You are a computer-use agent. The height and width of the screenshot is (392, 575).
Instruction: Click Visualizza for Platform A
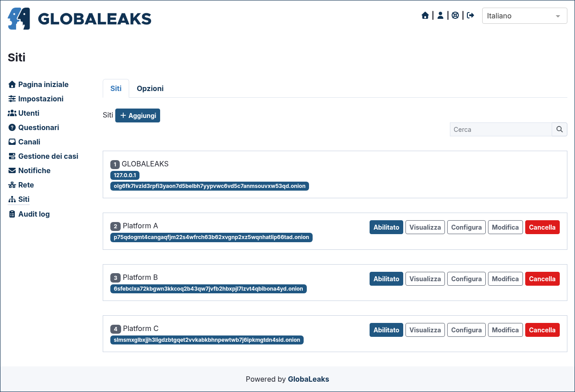point(425,227)
